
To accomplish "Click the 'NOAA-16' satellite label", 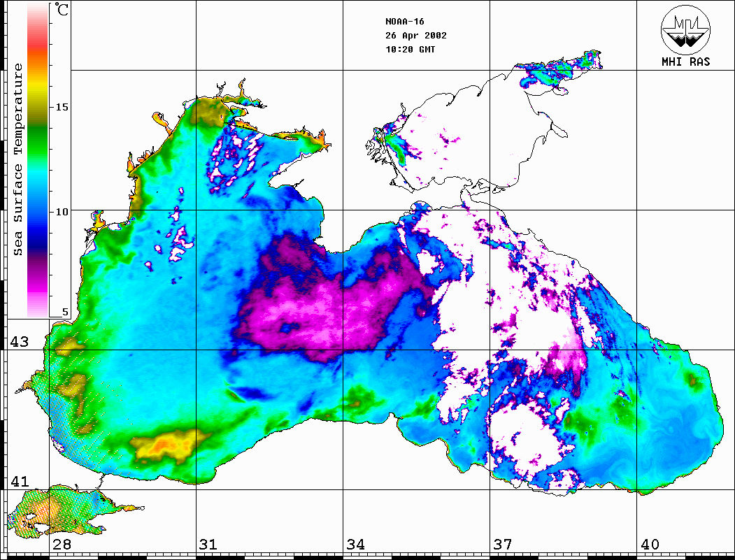I will [x=404, y=22].
